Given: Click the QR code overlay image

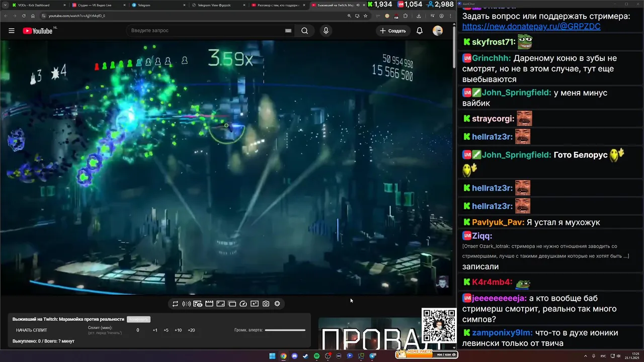Looking at the screenshot, I should [x=439, y=326].
